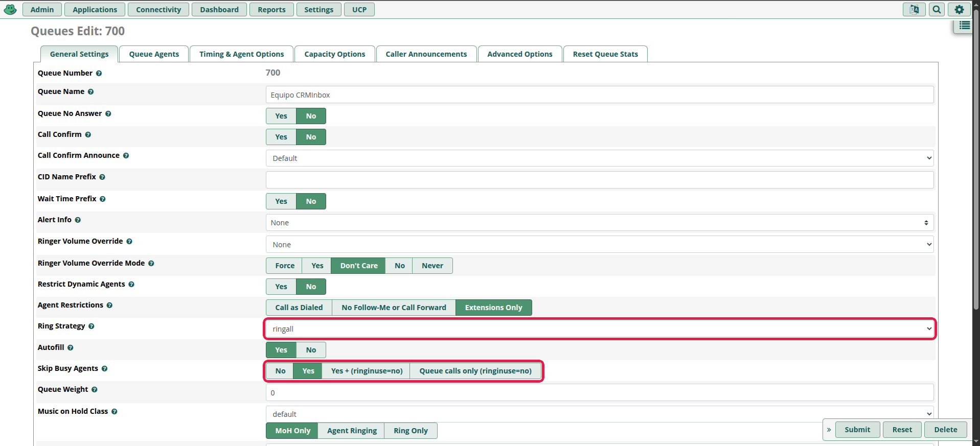
Task: Select Queue calls only (ringinuse=no) option
Action: pyautogui.click(x=475, y=371)
